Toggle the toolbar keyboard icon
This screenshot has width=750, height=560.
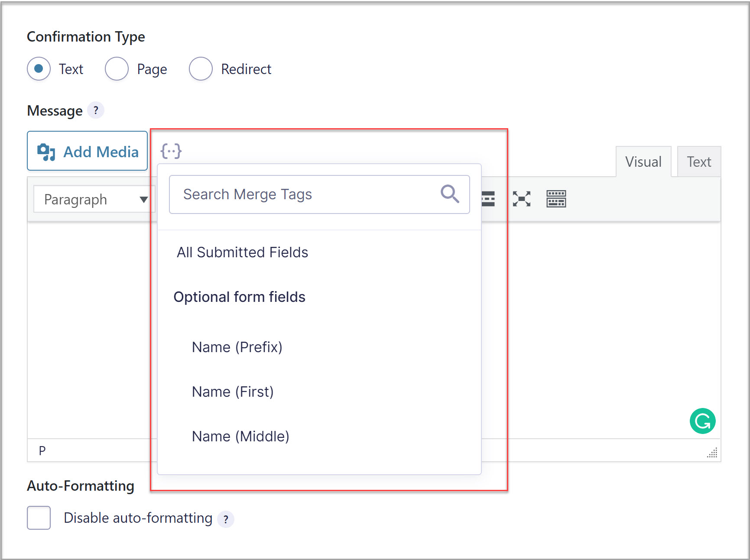(556, 199)
